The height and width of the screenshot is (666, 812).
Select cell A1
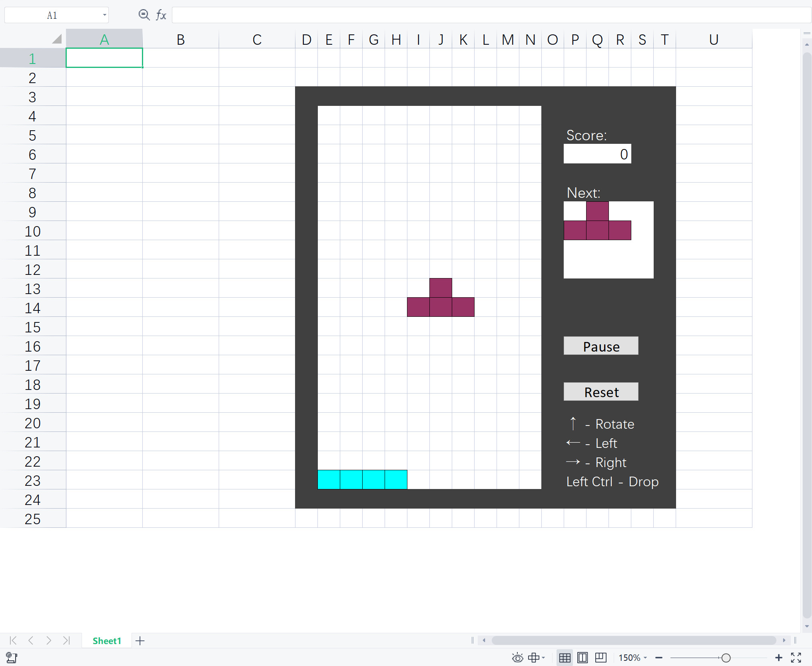pyautogui.click(x=104, y=58)
